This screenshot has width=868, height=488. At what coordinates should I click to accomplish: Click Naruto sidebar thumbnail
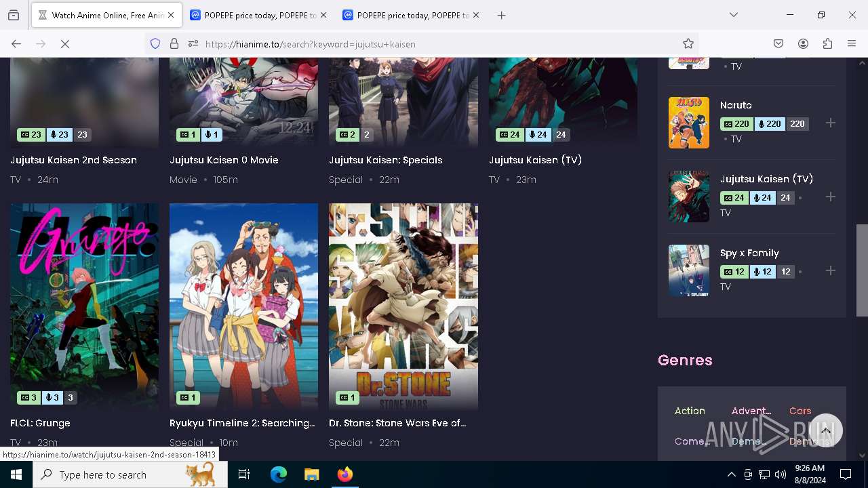point(689,123)
